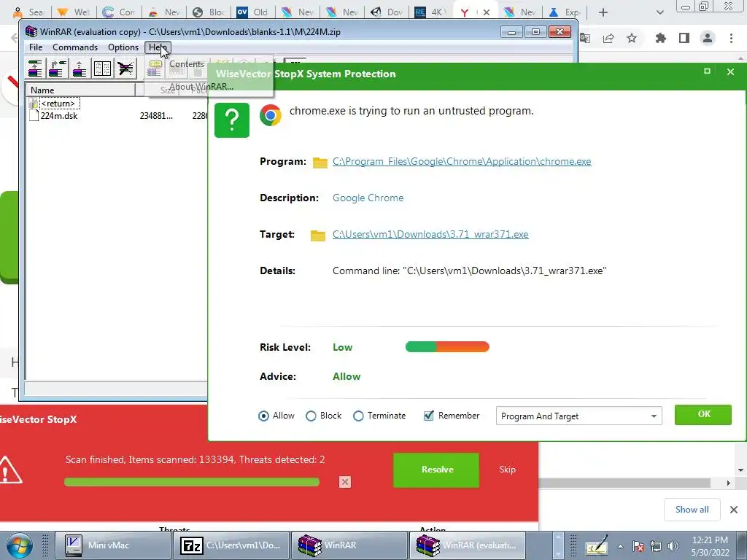
Task: Click the 234881... size value
Action: coord(156,116)
